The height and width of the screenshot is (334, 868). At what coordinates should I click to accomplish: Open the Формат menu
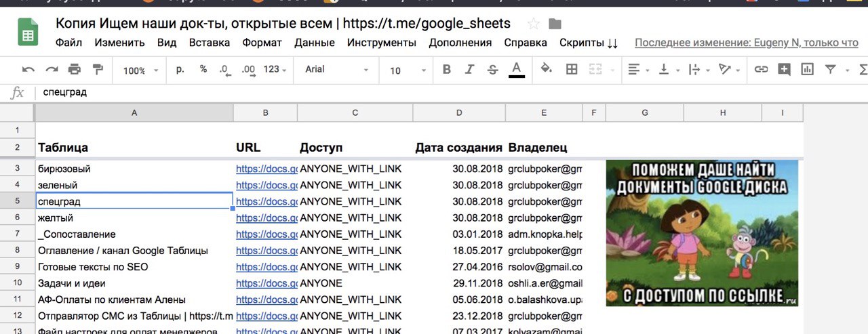tap(262, 43)
